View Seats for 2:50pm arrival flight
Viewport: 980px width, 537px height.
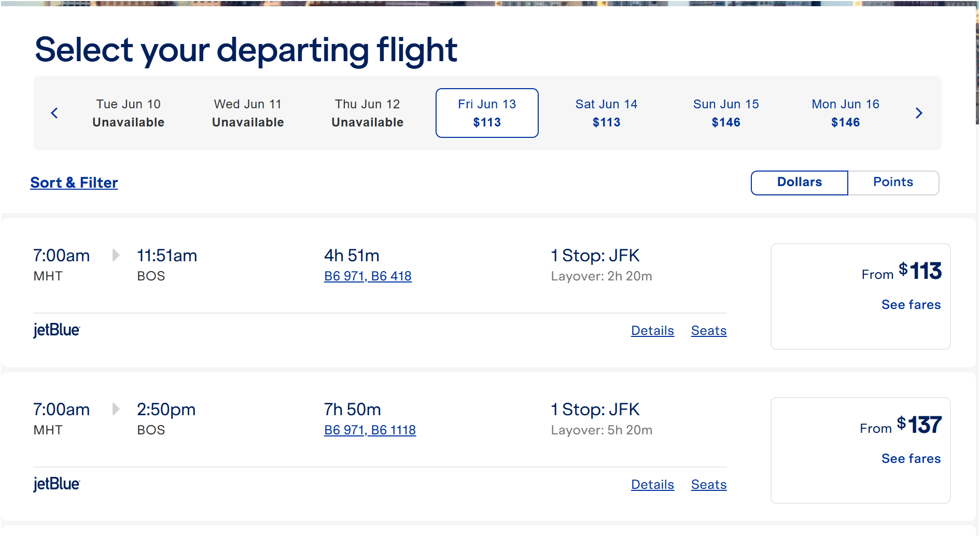pyautogui.click(x=708, y=485)
